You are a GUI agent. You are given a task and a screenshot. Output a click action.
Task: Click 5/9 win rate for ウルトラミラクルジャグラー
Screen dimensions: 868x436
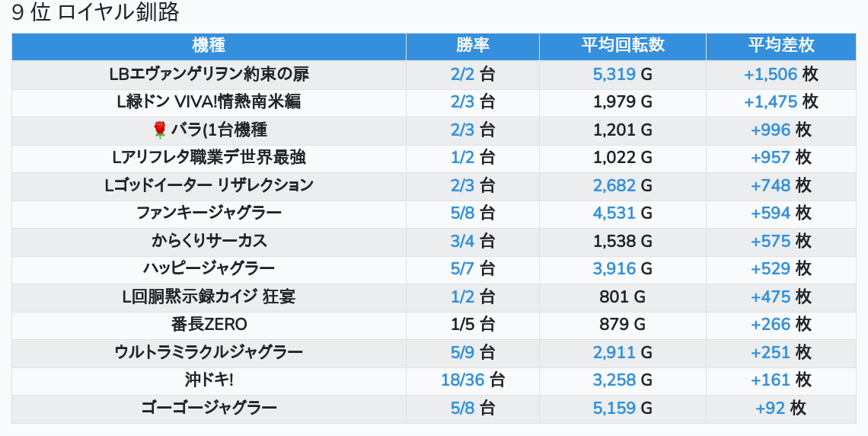click(462, 352)
